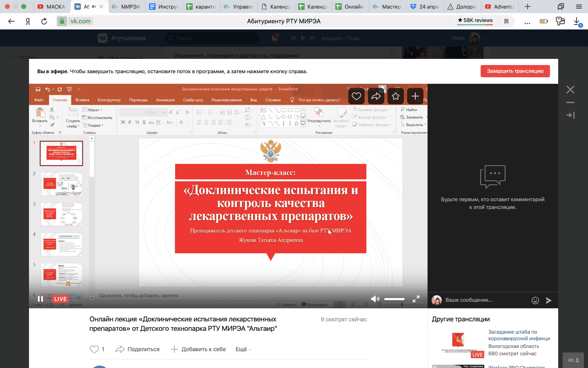
Task: Open the online friends counter showing 40
Action: 573,360
